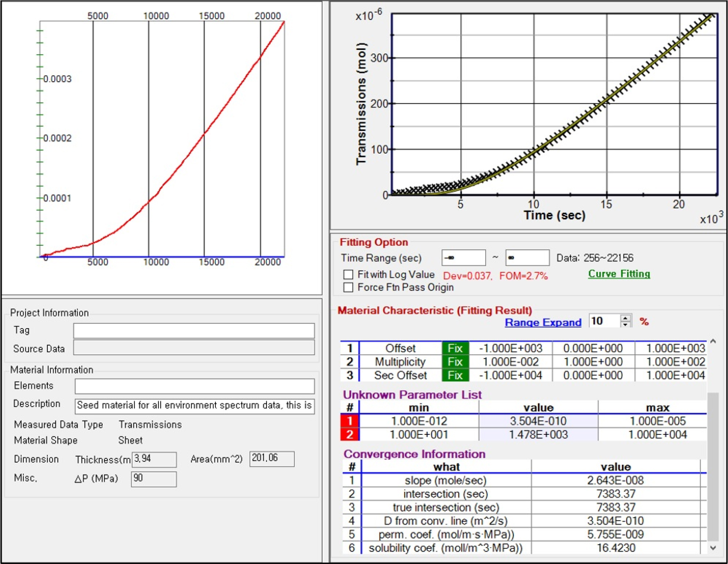Select red unknown parameter row 1

(349, 421)
